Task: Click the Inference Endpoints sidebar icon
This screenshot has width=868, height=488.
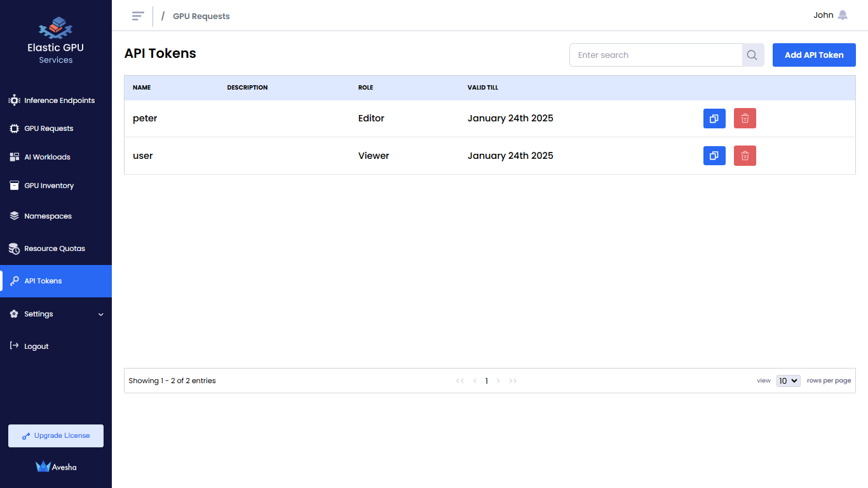Action: [14, 100]
